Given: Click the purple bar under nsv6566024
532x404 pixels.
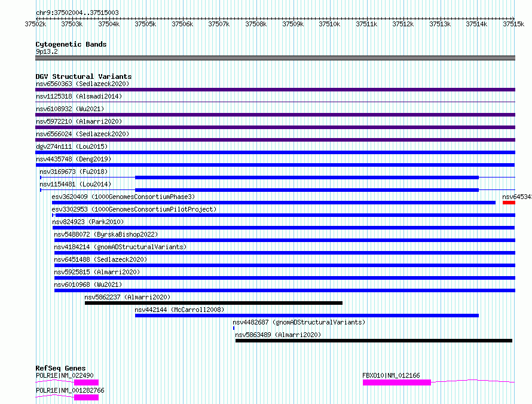Looking at the screenshot, I should coord(275,140).
